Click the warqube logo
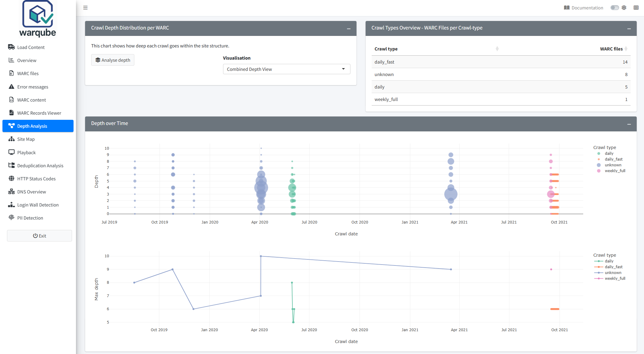 pos(38,19)
